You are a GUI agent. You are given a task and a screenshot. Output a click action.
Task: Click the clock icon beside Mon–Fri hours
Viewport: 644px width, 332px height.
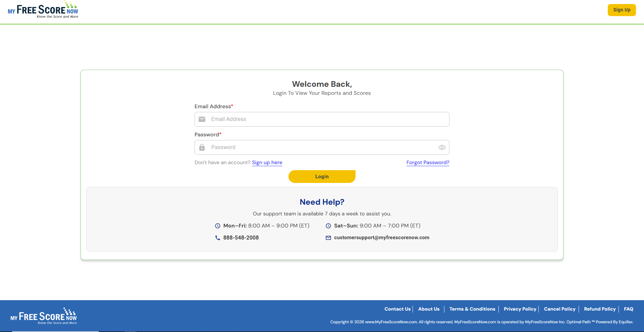pyautogui.click(x=218, y=226)
